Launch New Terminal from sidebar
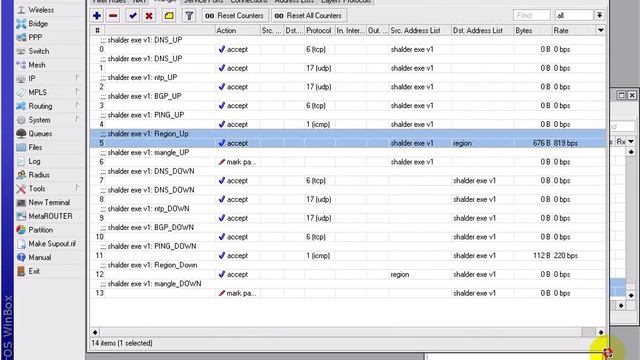 [x=49, y=202]
